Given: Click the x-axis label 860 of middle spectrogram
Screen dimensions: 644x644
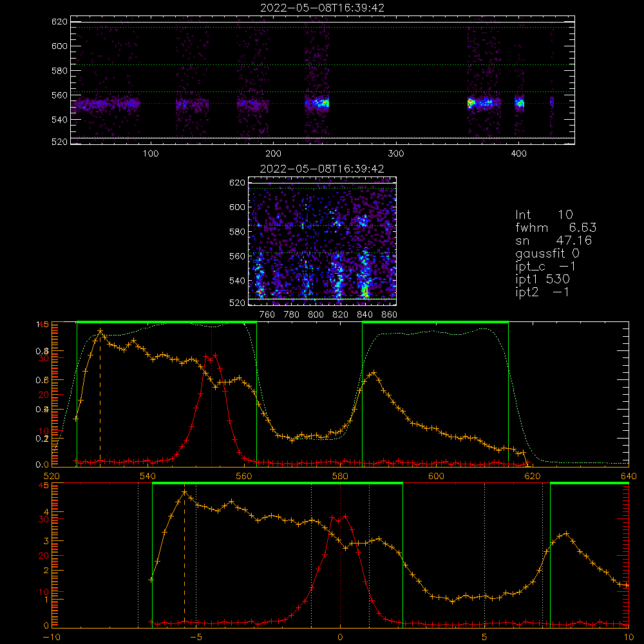Looking at the screenshot, I should click(390, 315).
